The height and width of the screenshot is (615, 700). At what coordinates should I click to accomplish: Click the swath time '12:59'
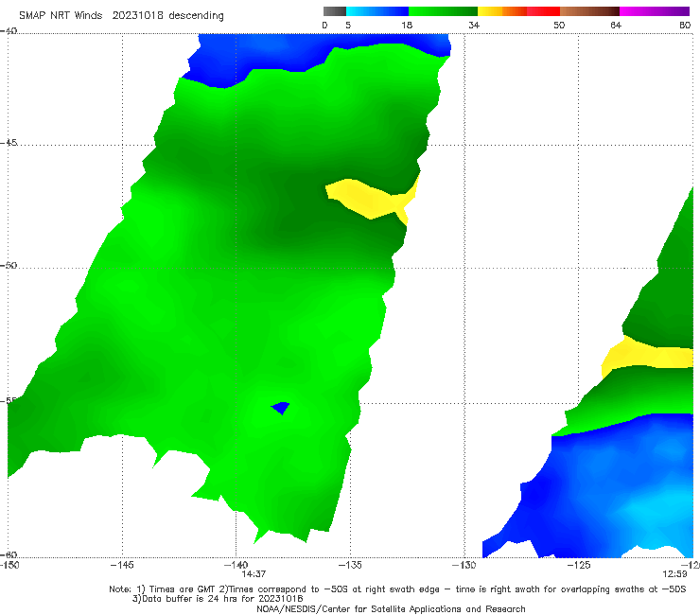(674, 574)
